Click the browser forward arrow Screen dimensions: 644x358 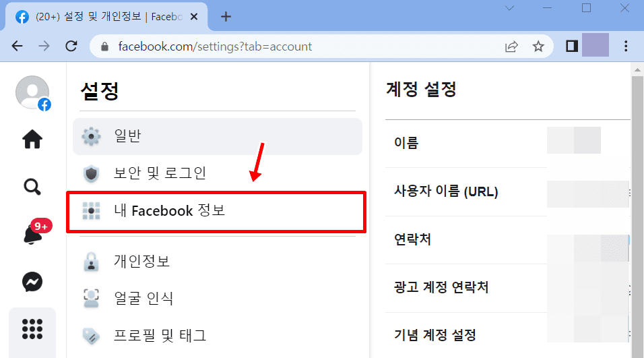click(x=44, y=46)
